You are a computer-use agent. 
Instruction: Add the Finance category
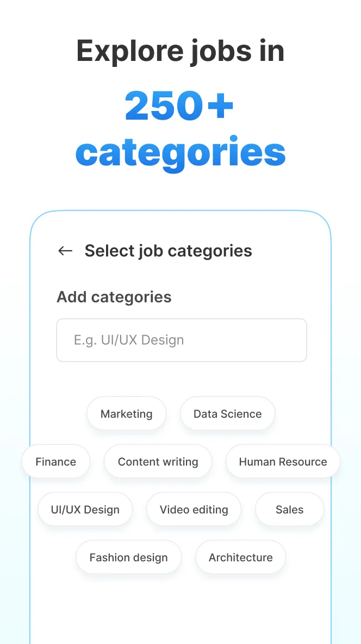pos(56,461)
